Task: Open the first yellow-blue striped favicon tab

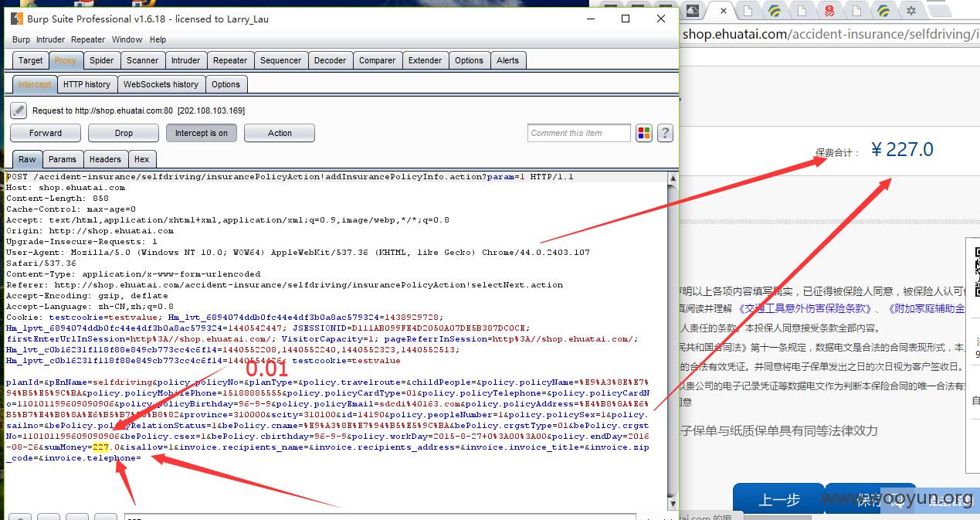Action: coord(775,11)
